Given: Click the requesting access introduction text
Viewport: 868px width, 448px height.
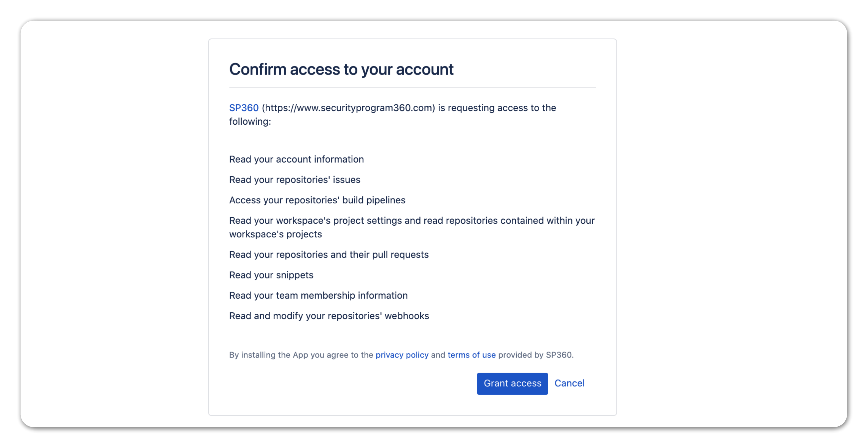Looking at the screenshot, I should (x=392, y=114).
